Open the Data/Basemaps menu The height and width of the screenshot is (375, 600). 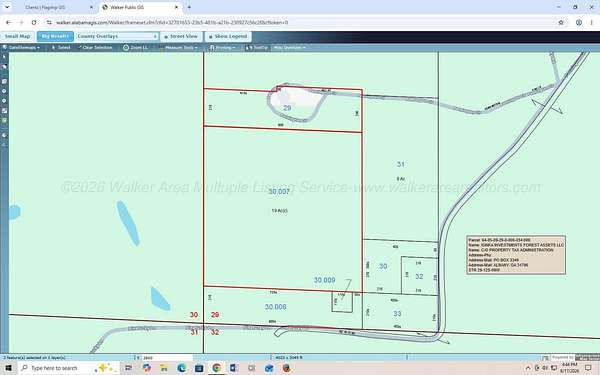21,47
